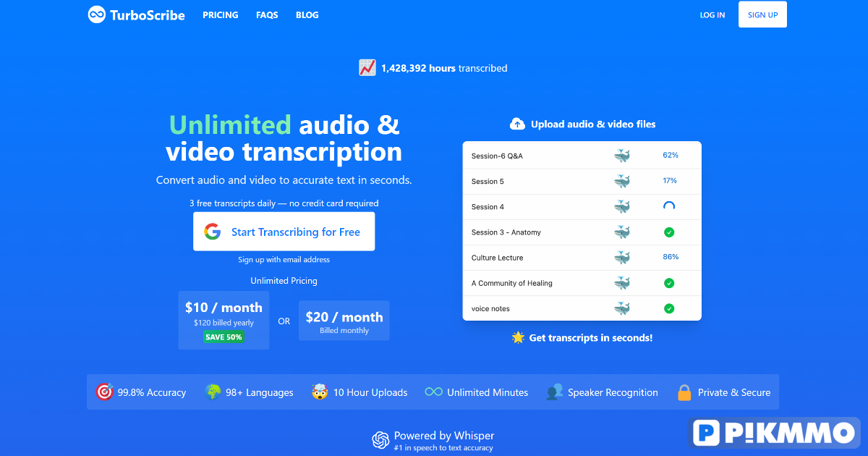Click the Powered by Whisper text
The image size is (868, 456).
[444, 436]
